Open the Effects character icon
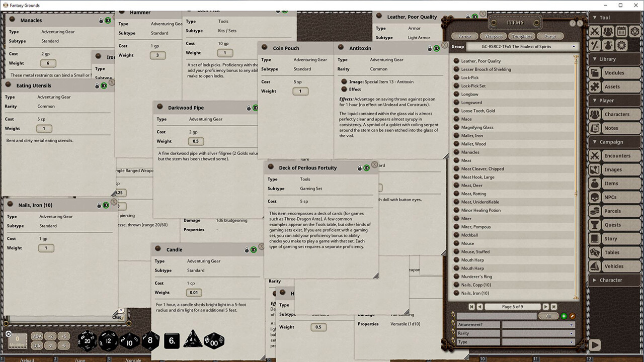This screenshot has width=644, height=362. pos(608,45)
